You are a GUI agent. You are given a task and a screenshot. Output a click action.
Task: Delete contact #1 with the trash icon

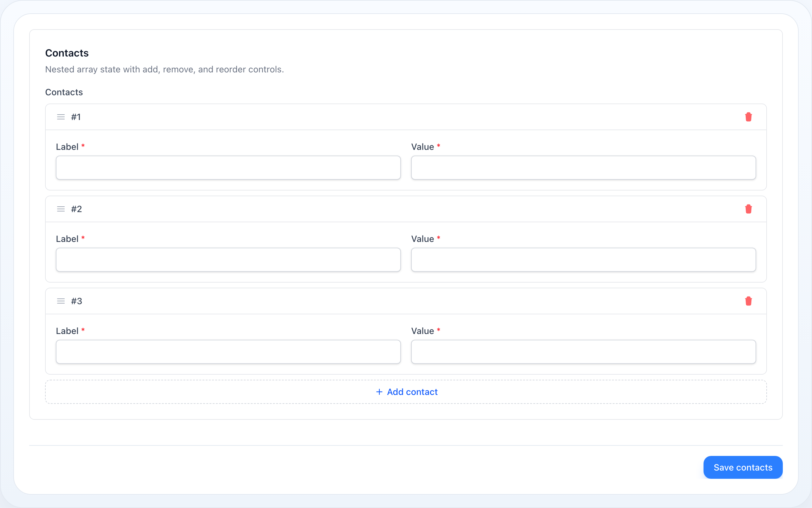click(748, 117)
